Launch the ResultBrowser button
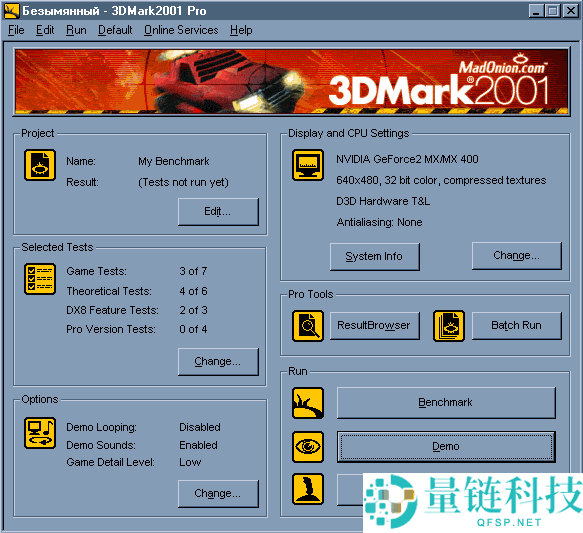 pos(374,326)
